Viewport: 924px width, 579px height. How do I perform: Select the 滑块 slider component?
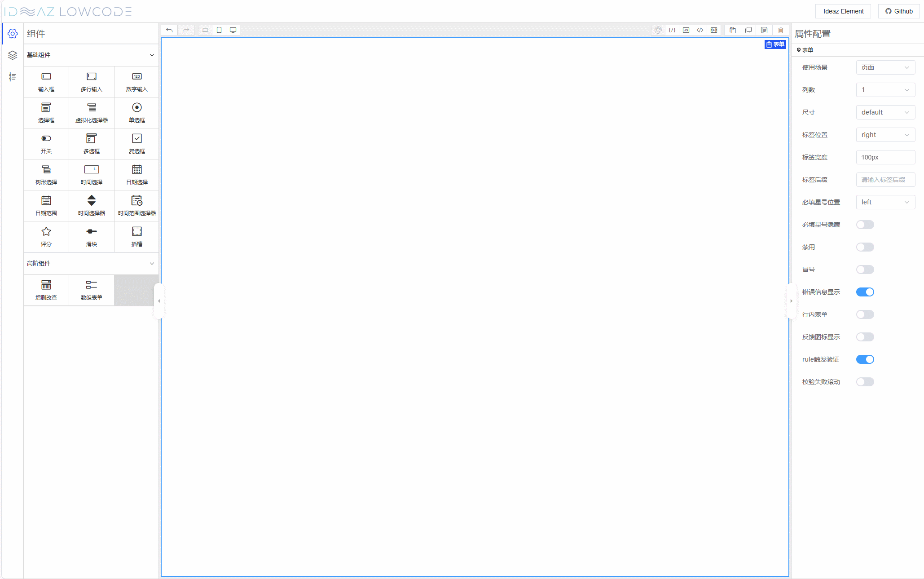92,237
